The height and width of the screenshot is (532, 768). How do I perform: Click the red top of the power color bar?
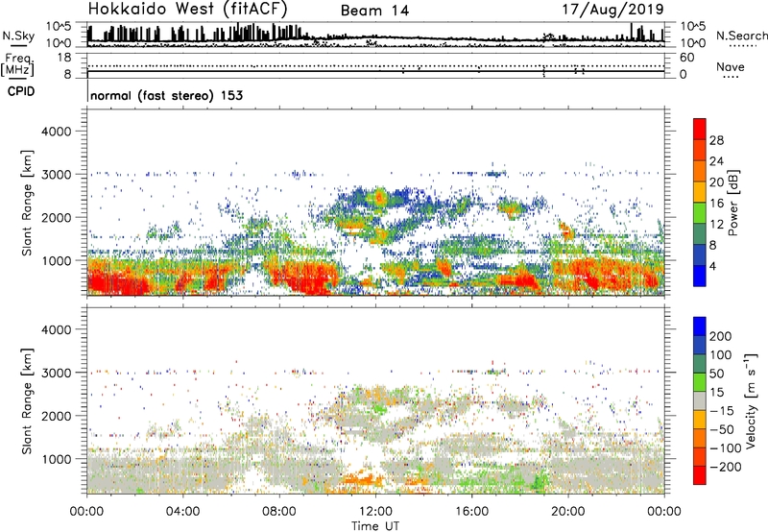click(x=700, y=129)
